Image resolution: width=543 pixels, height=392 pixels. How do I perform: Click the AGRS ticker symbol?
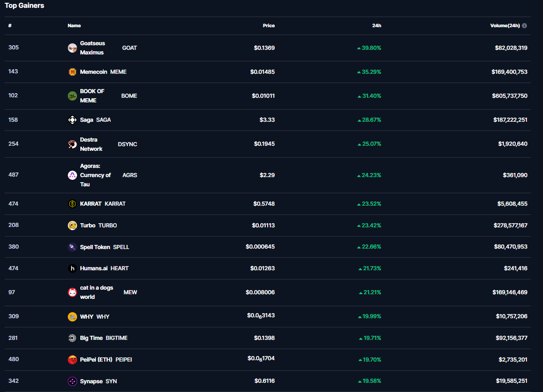[130, 175]
